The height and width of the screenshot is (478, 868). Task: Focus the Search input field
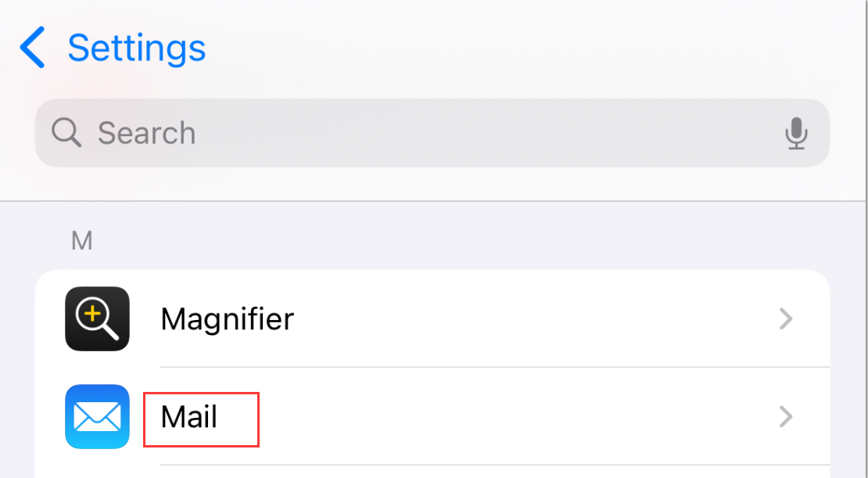click(x=432, y=133)
